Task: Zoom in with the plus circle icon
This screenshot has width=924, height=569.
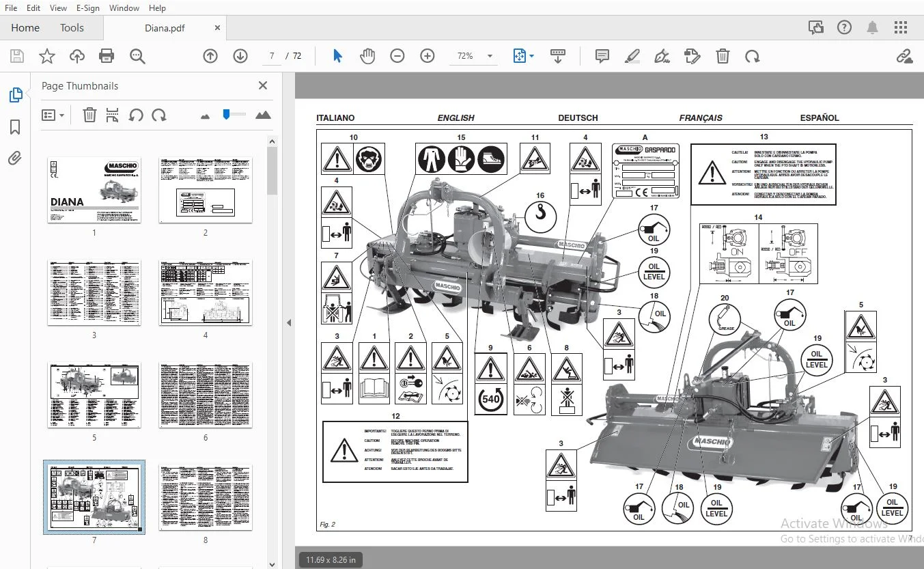Action: 428,56
